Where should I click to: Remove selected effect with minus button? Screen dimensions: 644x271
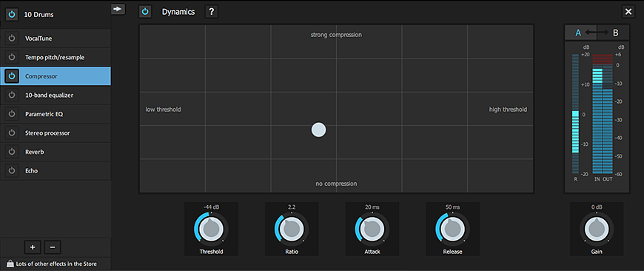[x=52, y=247]
